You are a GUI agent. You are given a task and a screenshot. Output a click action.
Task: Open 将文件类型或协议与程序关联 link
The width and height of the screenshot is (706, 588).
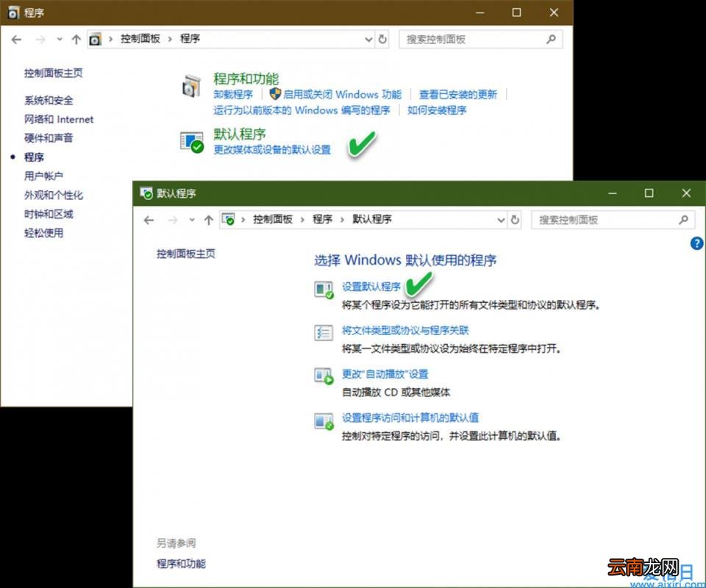tap(405, 330)
